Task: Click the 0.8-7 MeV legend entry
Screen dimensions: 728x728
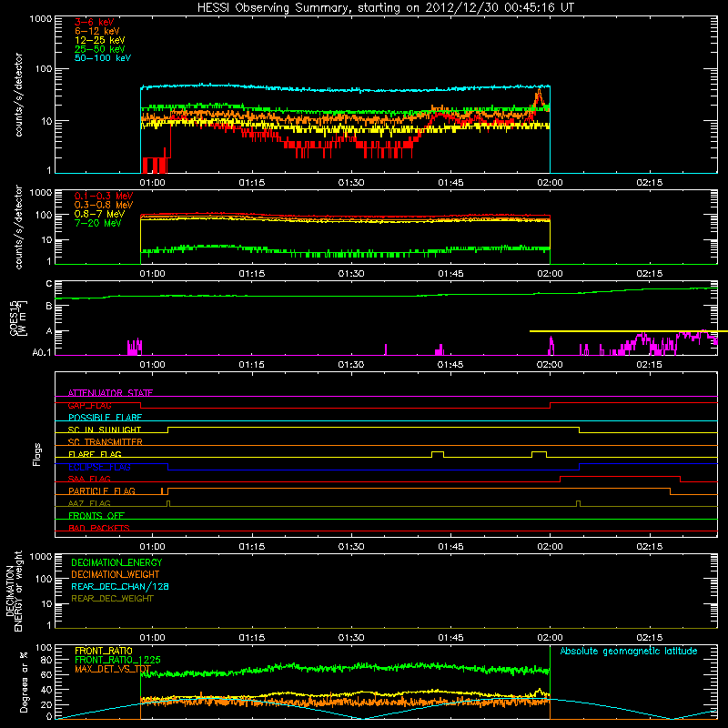Action: [x=99, y=214]
